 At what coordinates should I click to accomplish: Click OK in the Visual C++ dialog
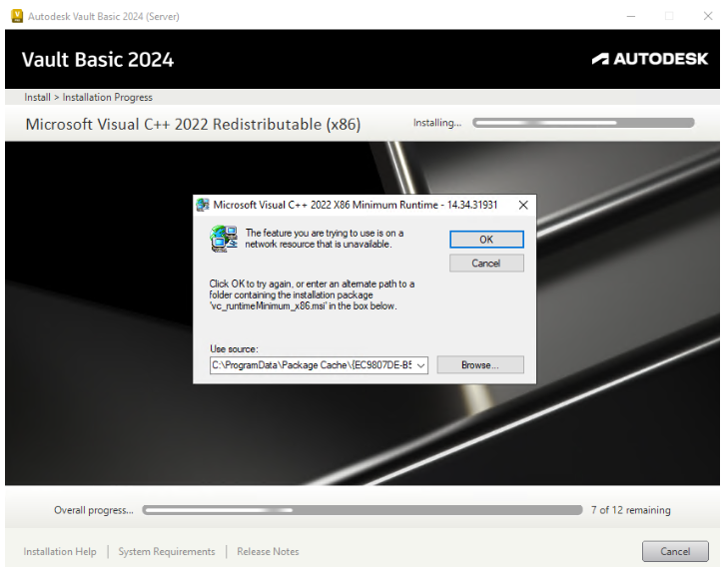pos(486,240)
